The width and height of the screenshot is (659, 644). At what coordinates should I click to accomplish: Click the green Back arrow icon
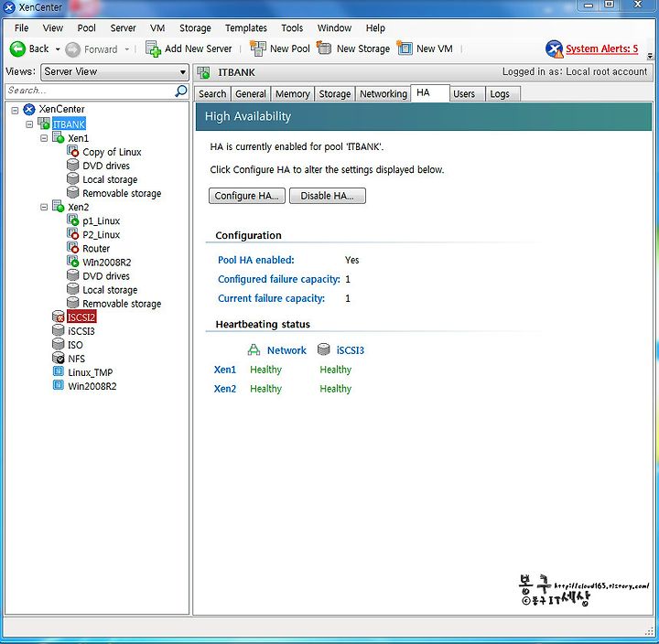(x=17, y=49)
